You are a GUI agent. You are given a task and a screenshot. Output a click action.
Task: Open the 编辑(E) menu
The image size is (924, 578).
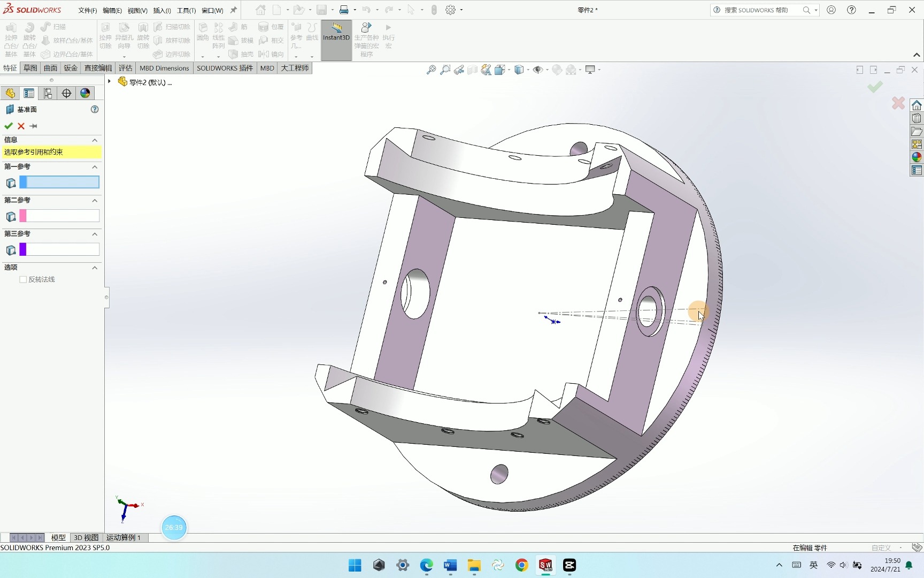pos(112,10)
